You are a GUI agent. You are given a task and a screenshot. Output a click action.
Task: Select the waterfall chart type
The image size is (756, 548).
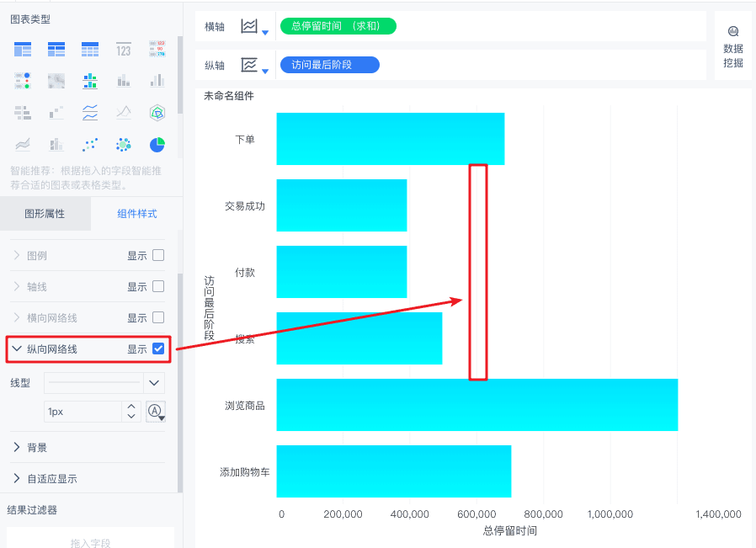(56, 112)
